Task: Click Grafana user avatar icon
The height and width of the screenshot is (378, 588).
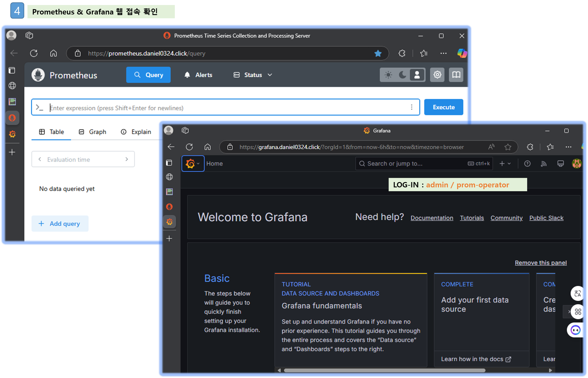Action: click(576, 163)
